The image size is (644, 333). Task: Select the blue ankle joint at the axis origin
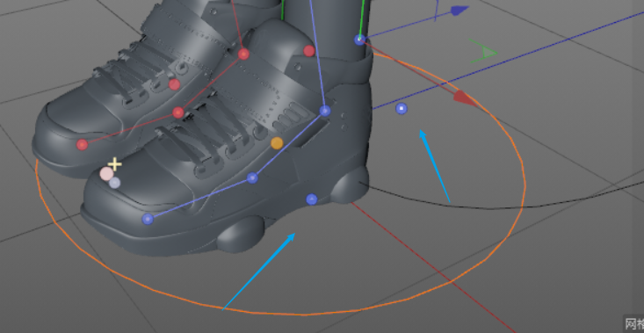pyautogui.click(x=360, y=40)
